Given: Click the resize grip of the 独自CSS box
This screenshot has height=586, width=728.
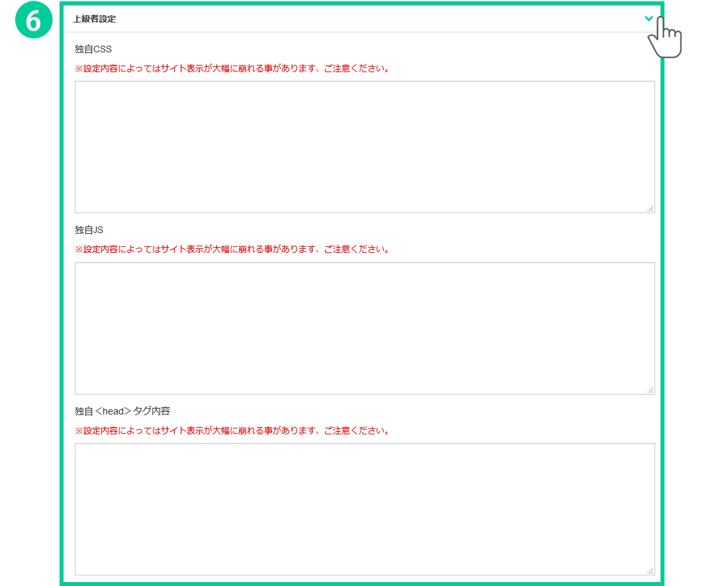Looking at the screenshot, I should click(650, 208).
